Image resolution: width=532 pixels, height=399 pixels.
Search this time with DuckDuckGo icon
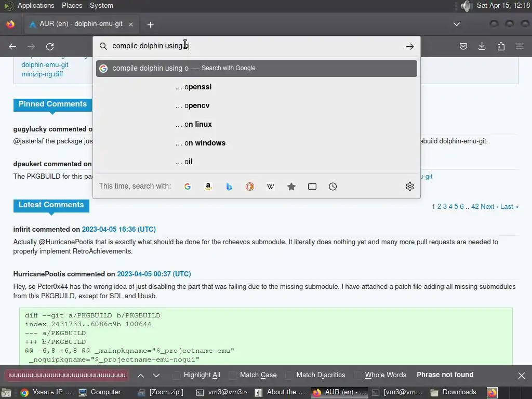click(250, 187)
